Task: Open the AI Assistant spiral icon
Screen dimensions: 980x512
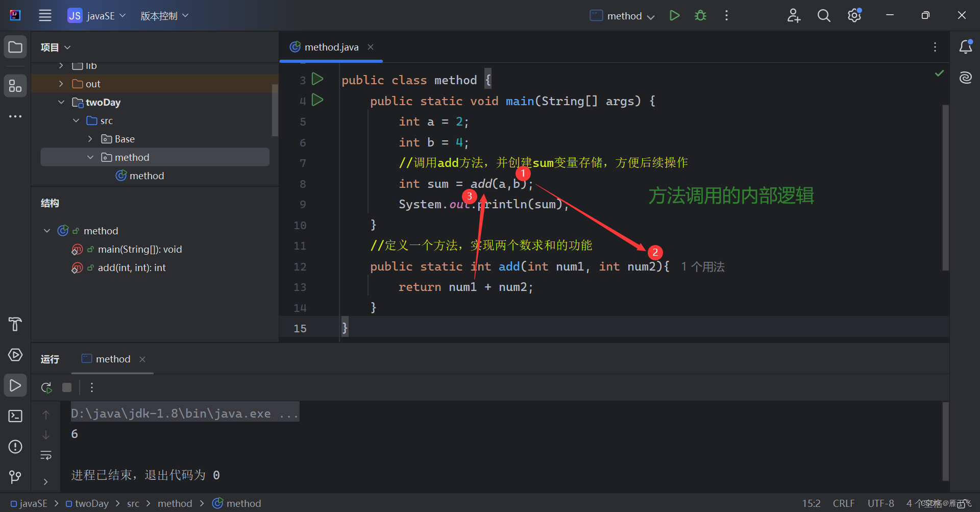Action: tap(966, 78)
